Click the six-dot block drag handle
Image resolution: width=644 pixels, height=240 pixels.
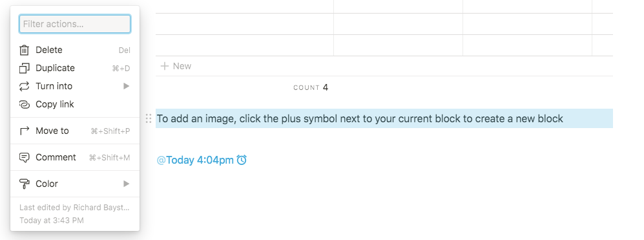tap(149, 118)
